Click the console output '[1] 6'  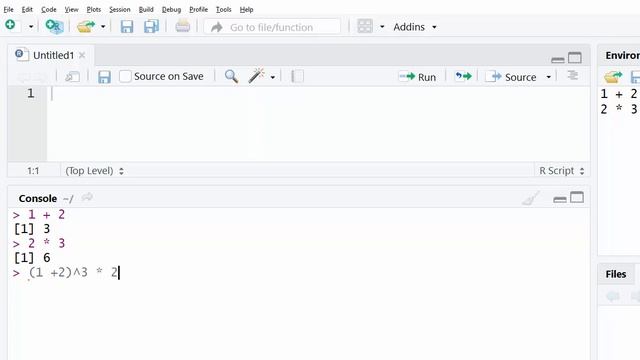[x=32, y=258]
